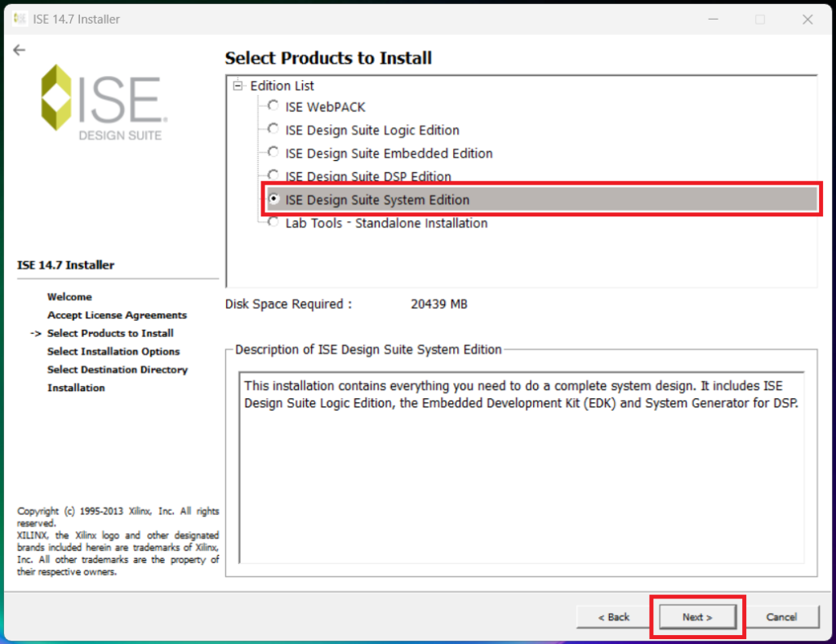Minimize the ISE 14.7 Installer window

[x=714, y=20]
